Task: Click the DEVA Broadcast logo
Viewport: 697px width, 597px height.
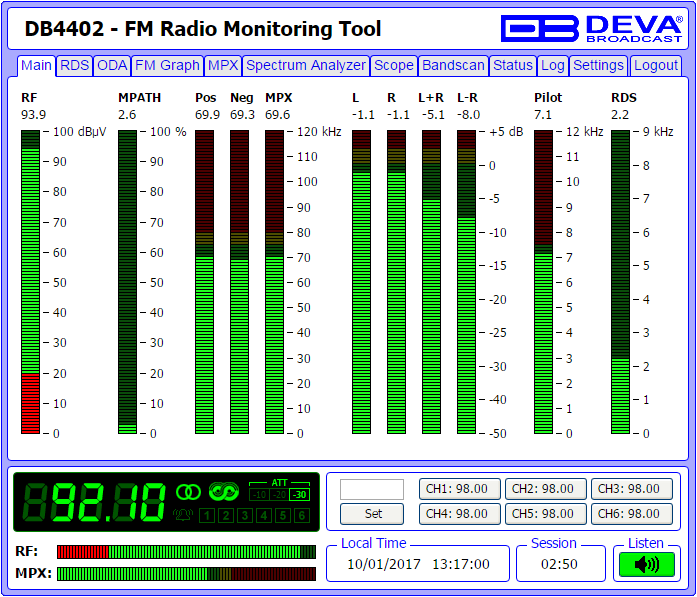Action: (x=591, y=28)
